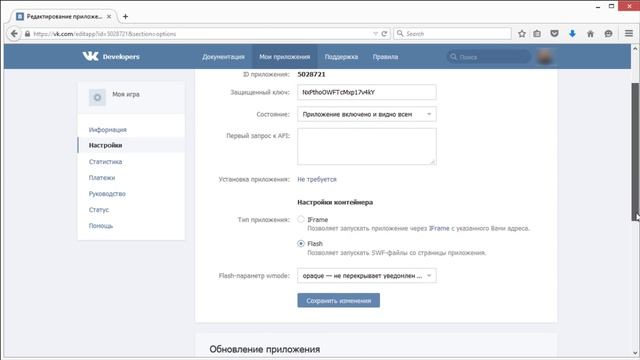Viewport: 640px width, 360px height.
Task: Click the VK Поиск search field
Action: point(489,57)
